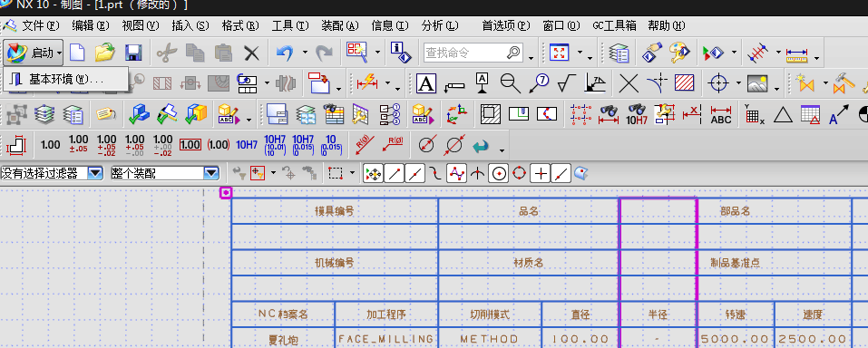Screen dimensions: 868x348
Task: Click the update views icon with layered sheets
Action: click(x=44, y=114)
